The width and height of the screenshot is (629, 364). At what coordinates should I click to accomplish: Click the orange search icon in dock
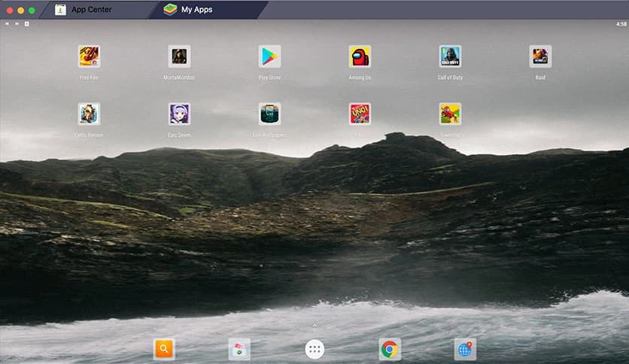coord(164,349)
